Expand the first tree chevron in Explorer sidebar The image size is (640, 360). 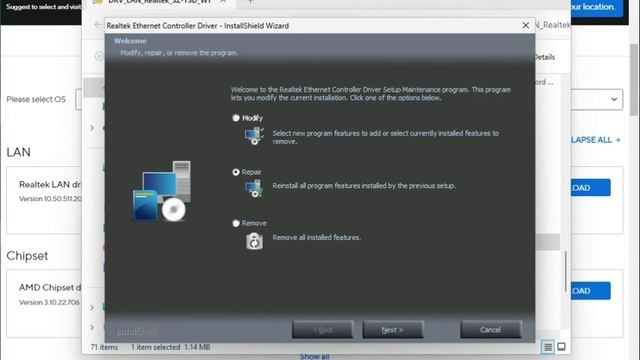(92, 128)
